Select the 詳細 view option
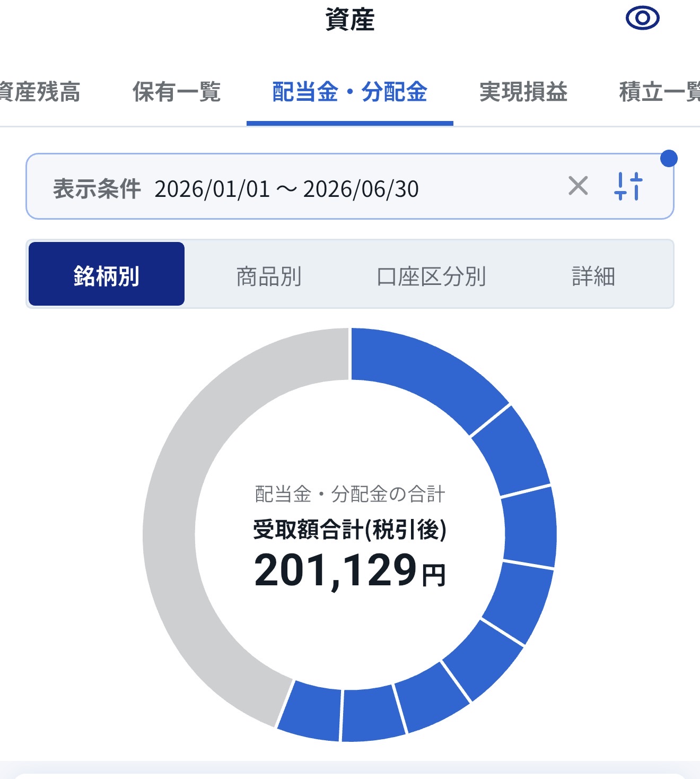 pos(593,276)
